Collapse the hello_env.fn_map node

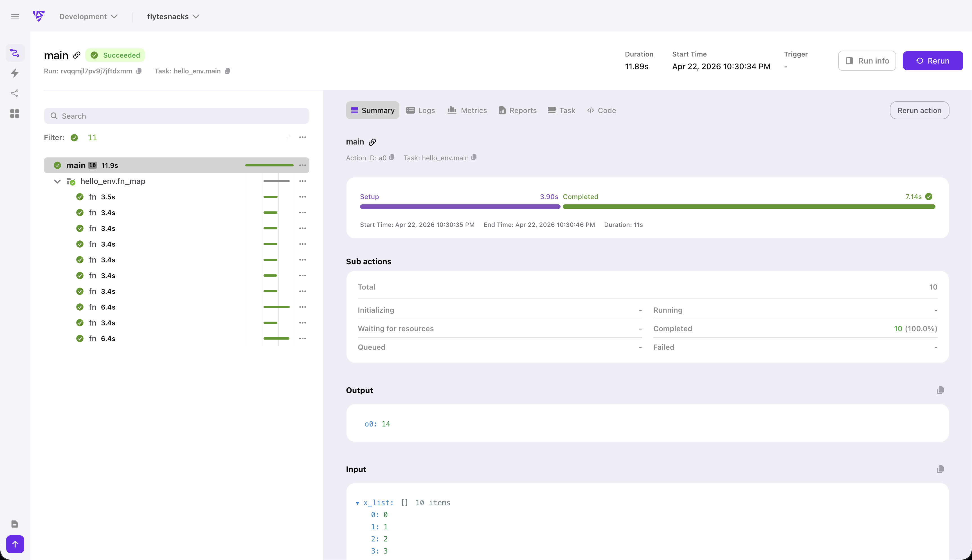point(57,181)
